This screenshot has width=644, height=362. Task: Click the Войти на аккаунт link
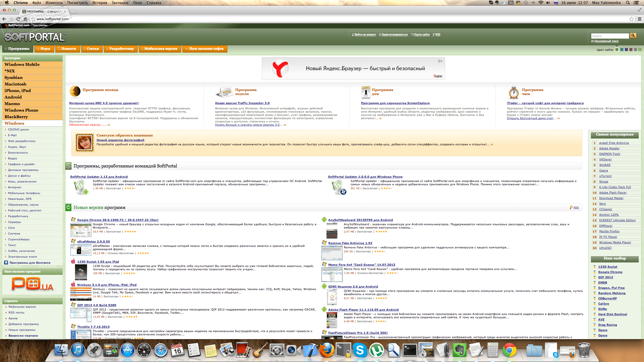pyautogui.click(x=365, y=34)
